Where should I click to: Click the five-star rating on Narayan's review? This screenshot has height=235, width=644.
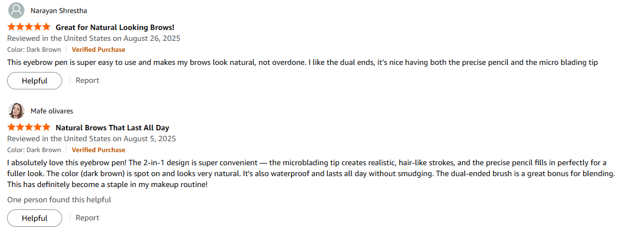coord(29,27)
